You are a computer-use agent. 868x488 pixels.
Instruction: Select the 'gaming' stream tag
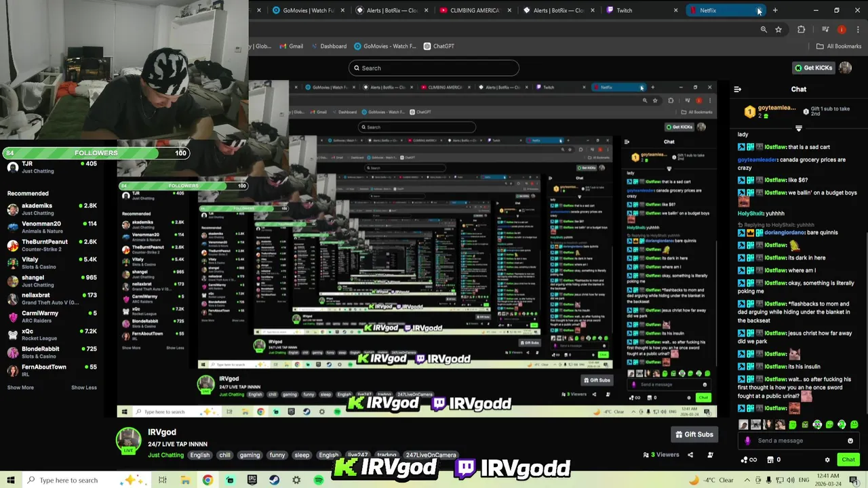(x=250, y=455)
